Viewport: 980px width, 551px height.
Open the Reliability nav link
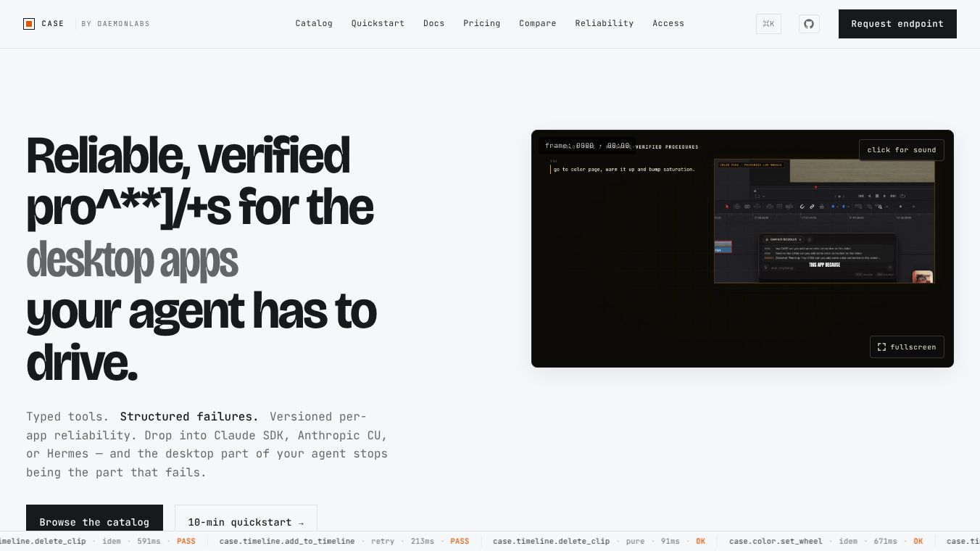click(x=604, y=23)
